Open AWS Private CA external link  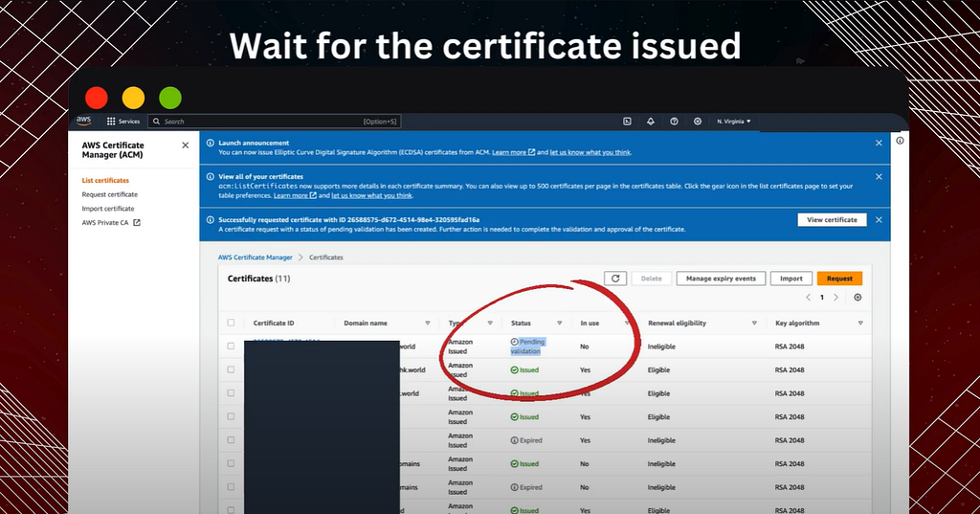coord(111,223)
